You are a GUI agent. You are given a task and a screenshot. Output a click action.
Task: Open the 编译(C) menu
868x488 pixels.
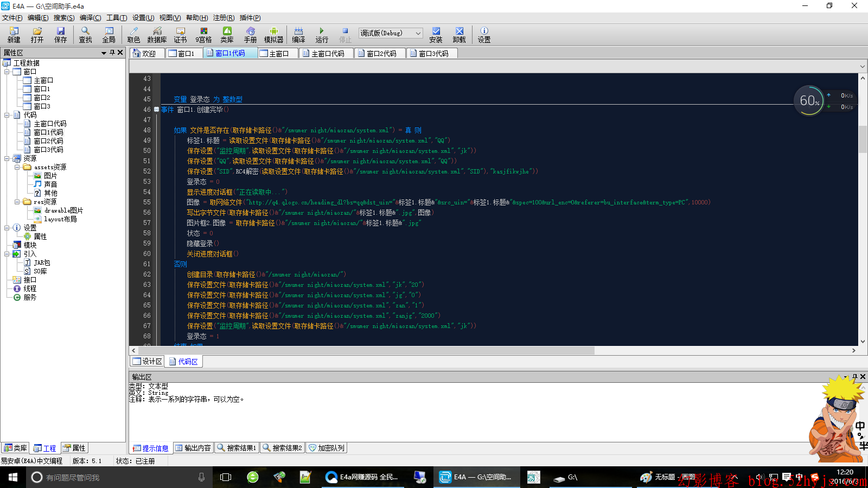tap(90, 18)
